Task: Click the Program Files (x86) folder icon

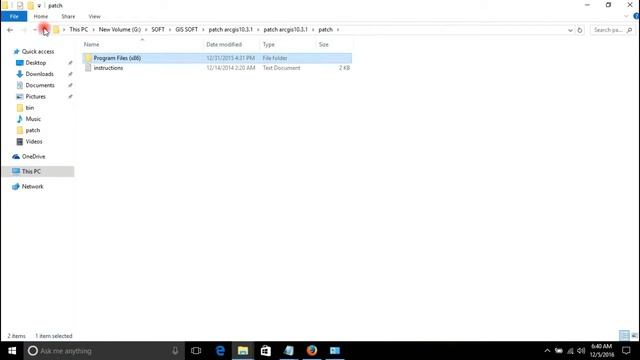Action: 88,58
